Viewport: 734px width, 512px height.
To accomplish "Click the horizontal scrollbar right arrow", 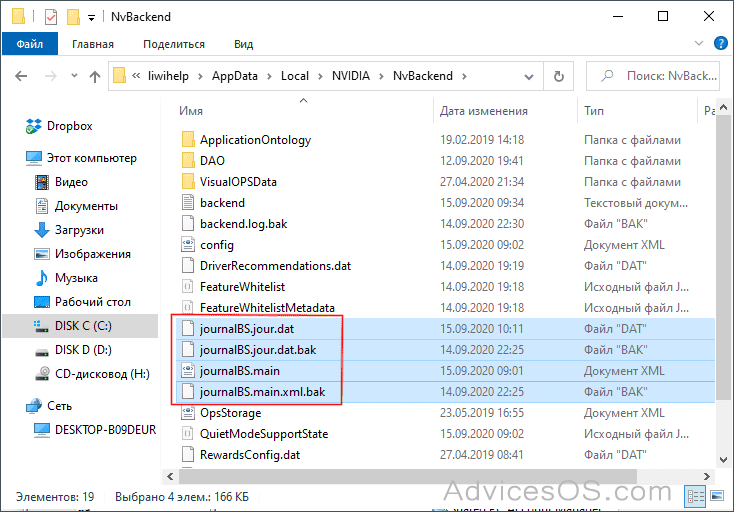I will (x=707, y=476).
